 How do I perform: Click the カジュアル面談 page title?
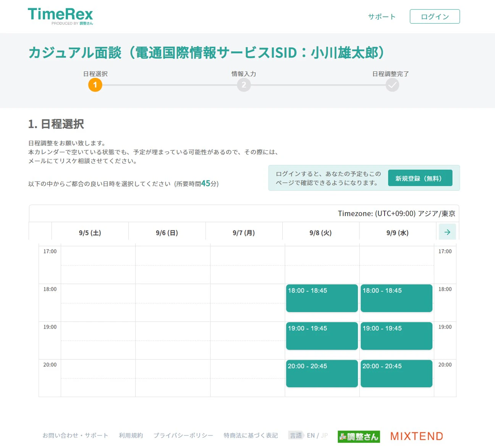tap(206, 53)
